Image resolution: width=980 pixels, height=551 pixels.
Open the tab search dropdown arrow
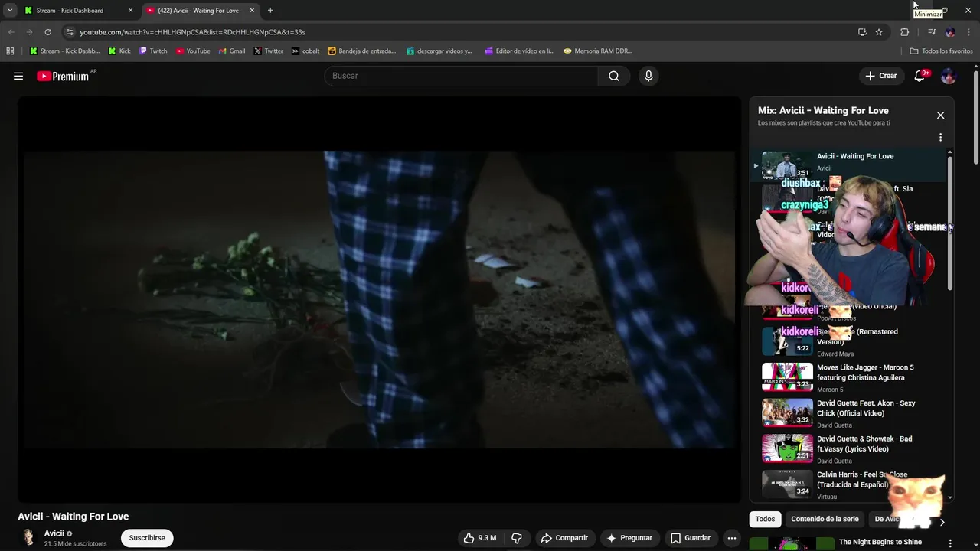pos(10,11)
